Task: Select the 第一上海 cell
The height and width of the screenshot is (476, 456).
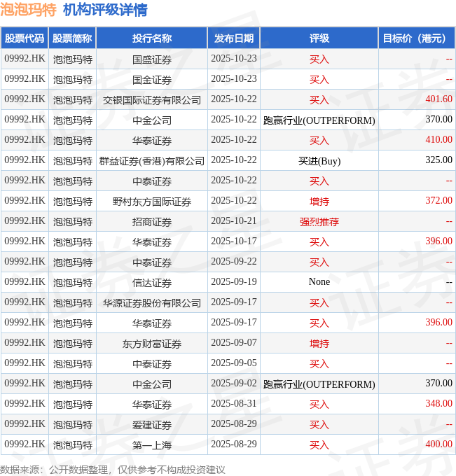Action: (x=152, y=444)
